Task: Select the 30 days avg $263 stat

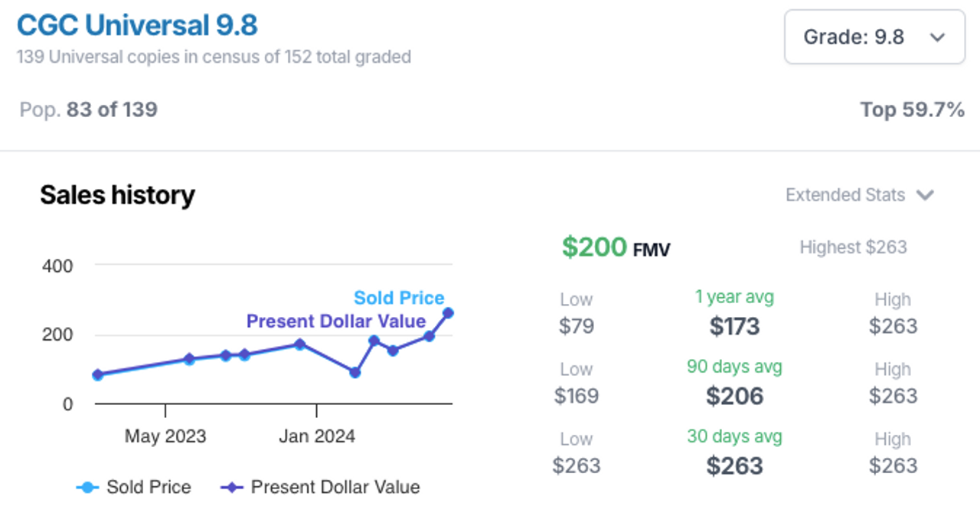Action: [734, 453]
